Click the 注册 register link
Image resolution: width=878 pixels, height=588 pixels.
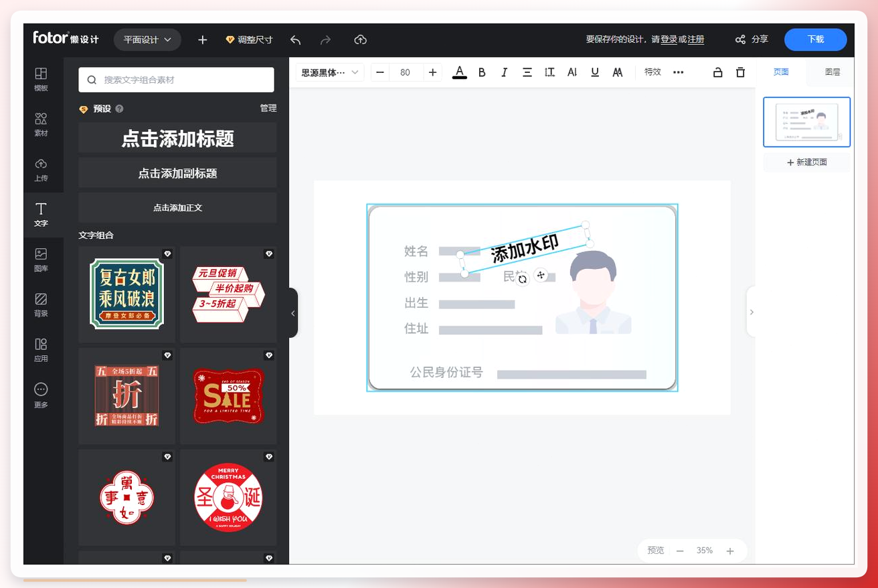[696, 40]
